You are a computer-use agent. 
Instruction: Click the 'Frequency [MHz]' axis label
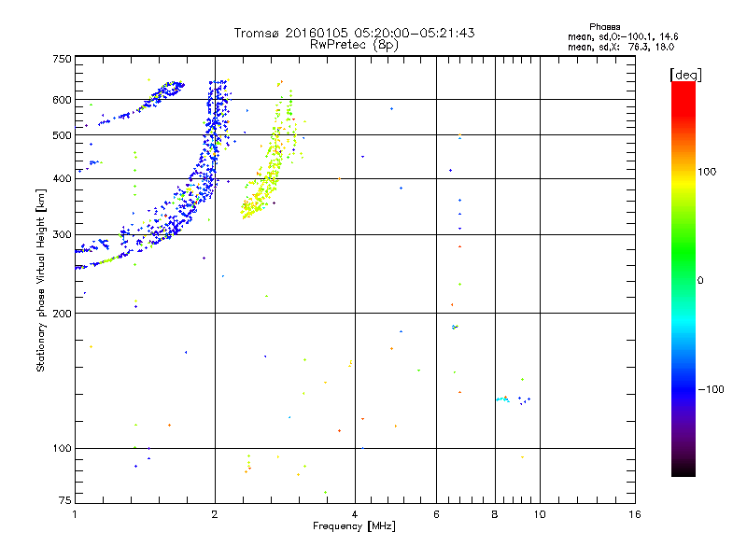tap(354, 526)
